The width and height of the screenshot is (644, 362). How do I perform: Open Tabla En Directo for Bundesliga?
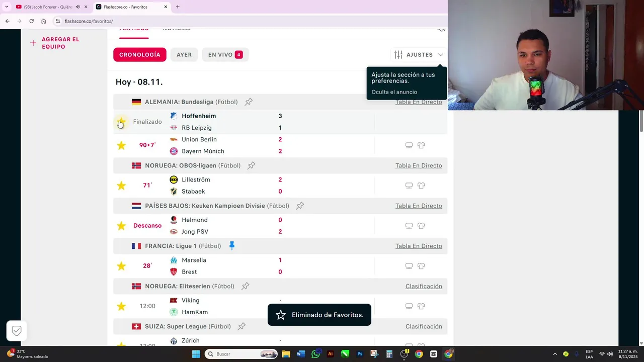(x=419, y=102)
